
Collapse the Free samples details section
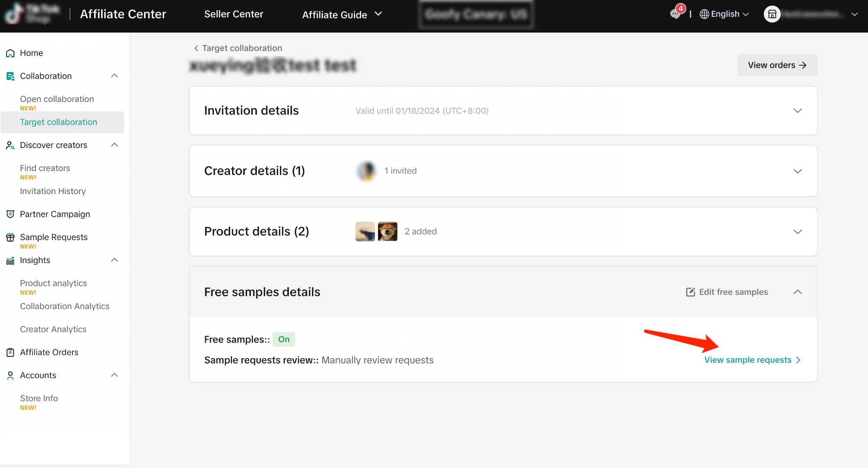point(797,292)
